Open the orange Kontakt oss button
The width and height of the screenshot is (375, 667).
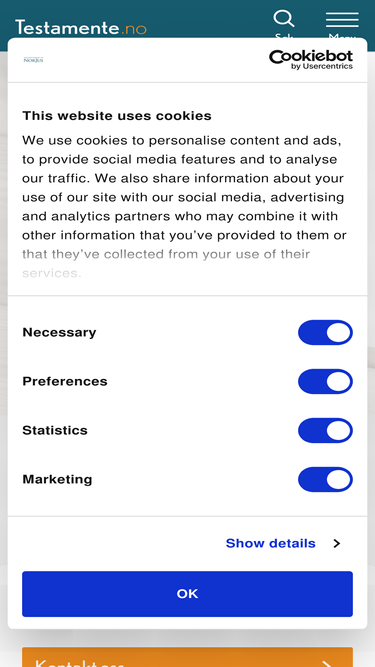coord(188,657)
